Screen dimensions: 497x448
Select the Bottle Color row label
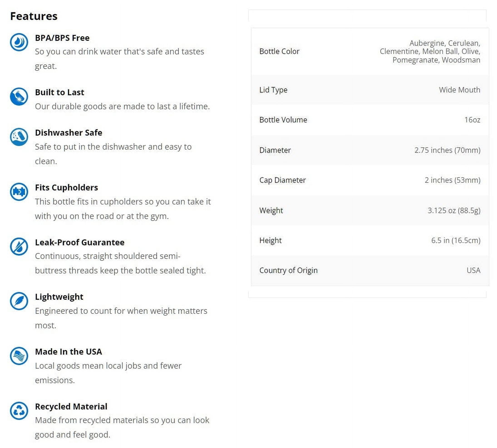click(x=279, y=51)
